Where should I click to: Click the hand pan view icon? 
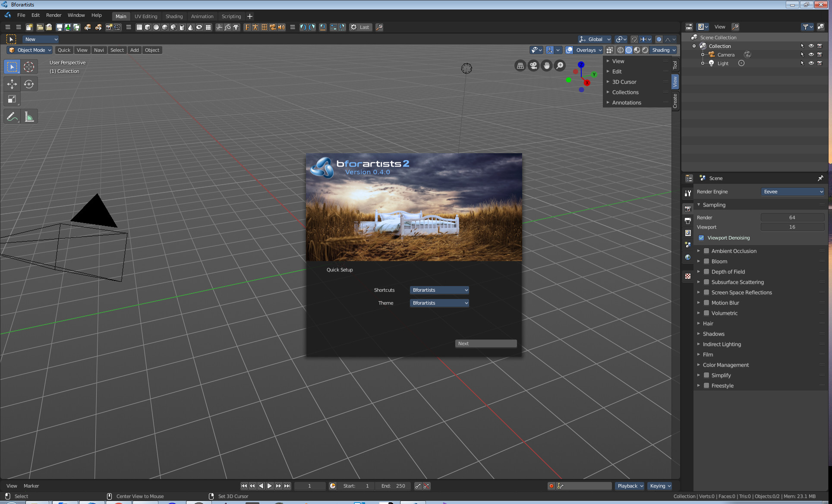point(547,66)
